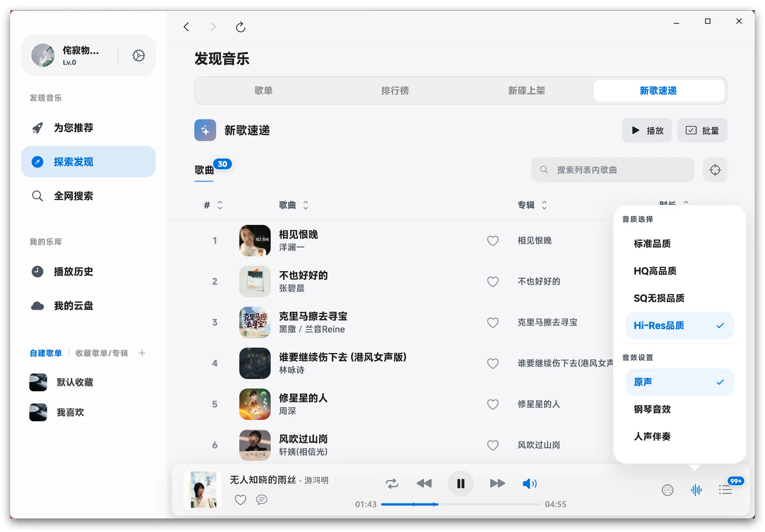The image size is (765, 532).
Task: Open the playlist queue icon
Action: (725, 490)
